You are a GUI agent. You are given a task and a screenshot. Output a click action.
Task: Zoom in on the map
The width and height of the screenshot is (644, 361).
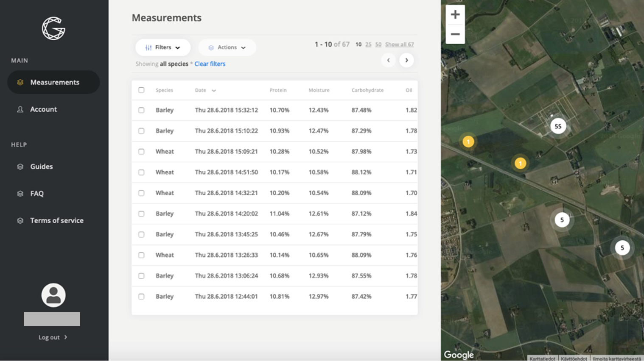click(x=455, y=15)
